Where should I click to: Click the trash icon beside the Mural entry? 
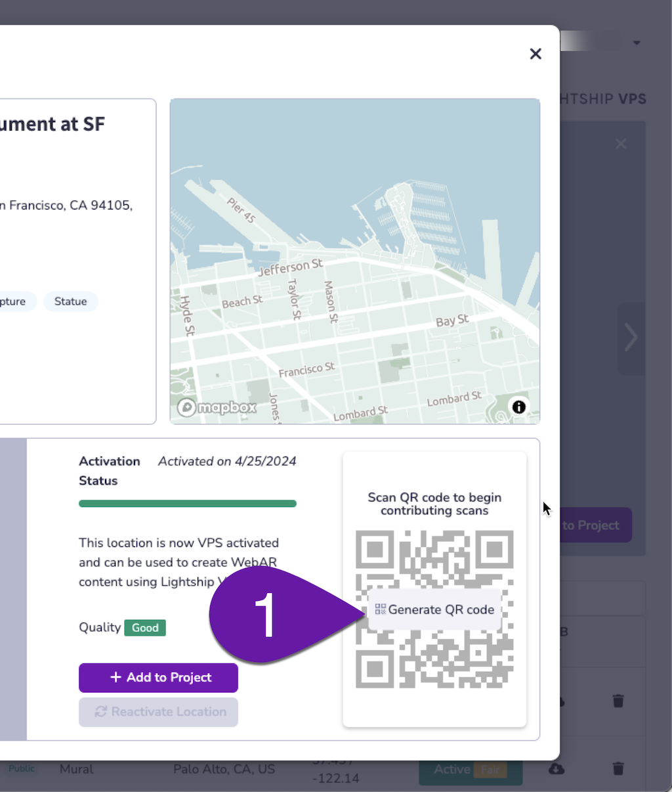[618, 768]
